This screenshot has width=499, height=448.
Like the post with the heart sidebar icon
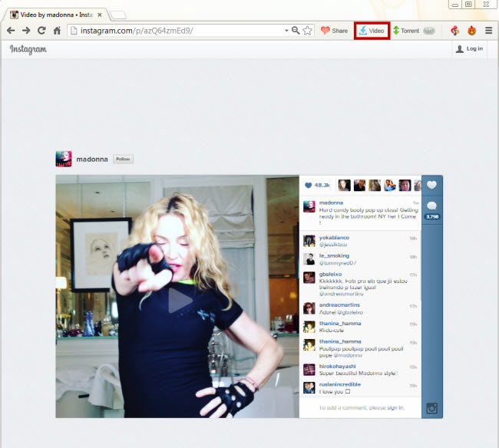point(432,185)
